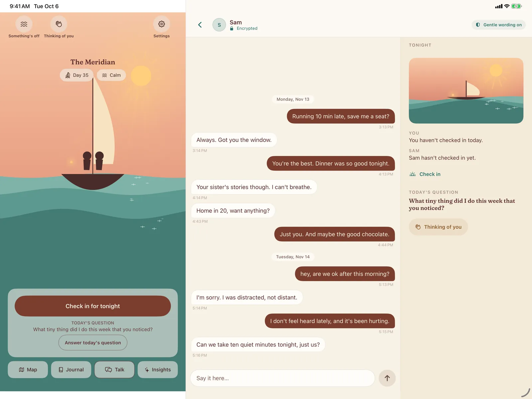
Task: Go back using the chevron arrow
Action: pyautogui.click(x=200, y=25)
